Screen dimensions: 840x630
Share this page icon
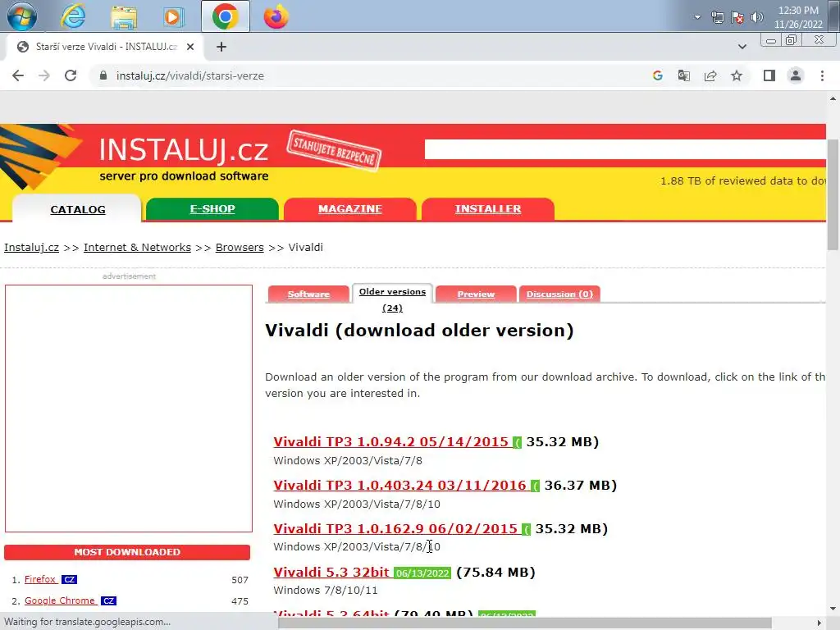(710, 75)
